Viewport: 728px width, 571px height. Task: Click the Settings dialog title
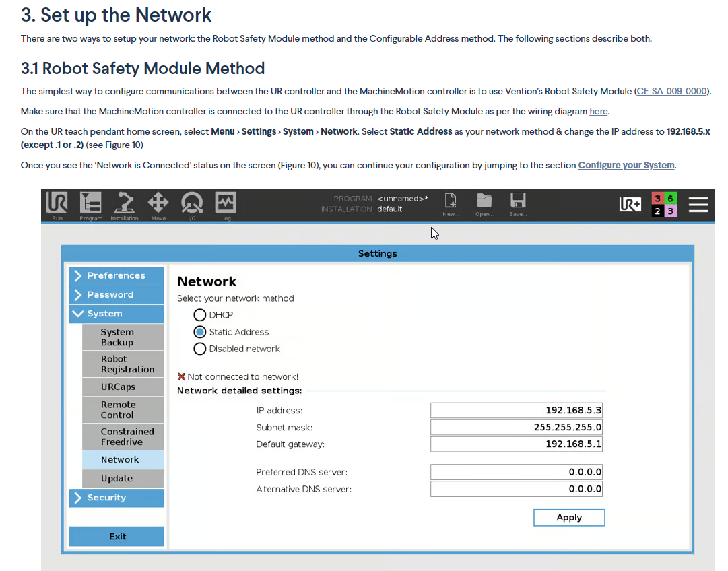377,253
